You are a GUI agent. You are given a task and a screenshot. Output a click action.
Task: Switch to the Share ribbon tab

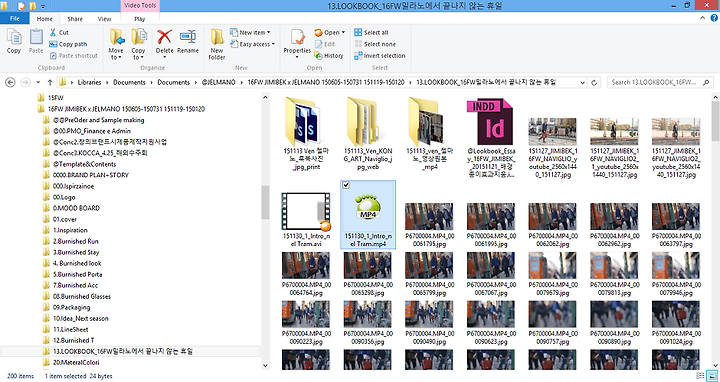click(75, 19)
